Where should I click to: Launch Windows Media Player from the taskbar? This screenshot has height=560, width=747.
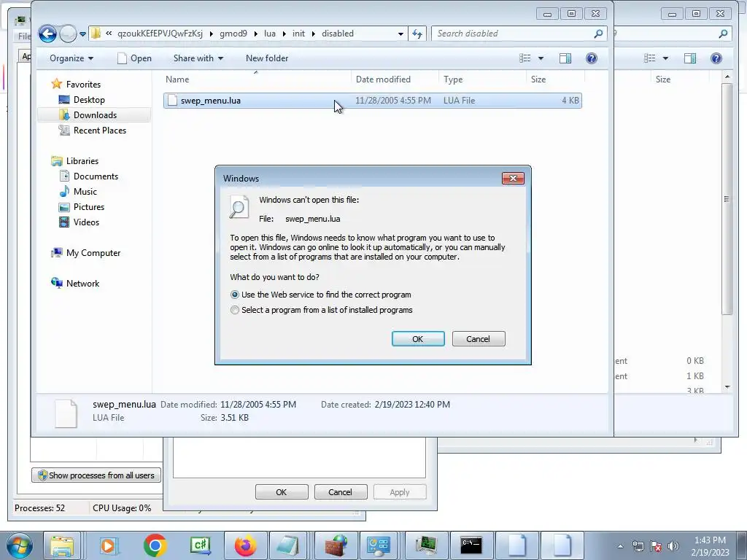(x=108, y=545)
